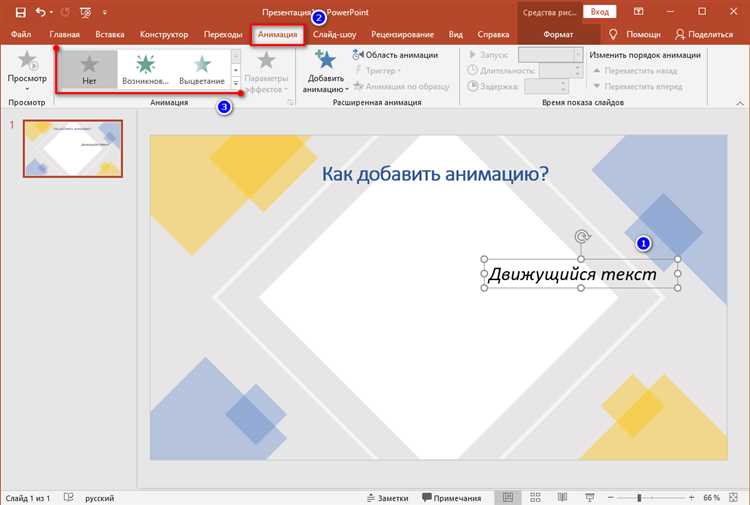Open the 'Переходы' ribbon tab
Screen dimensions: 750x505
pyautogui.click(x=222, y=34)
